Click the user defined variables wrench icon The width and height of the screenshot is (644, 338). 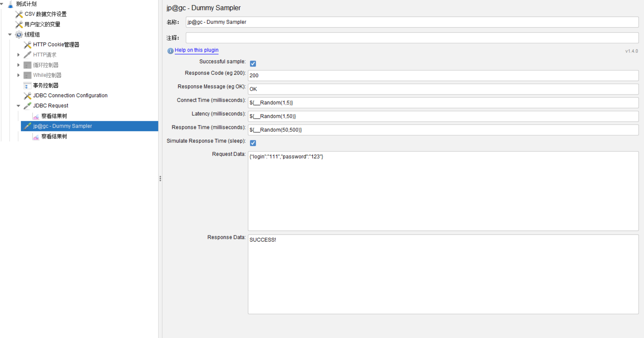coord(19,24)
